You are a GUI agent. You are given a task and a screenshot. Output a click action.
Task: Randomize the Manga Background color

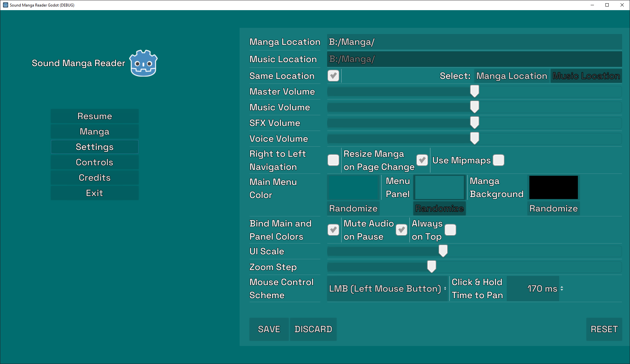tap(554, 209)
